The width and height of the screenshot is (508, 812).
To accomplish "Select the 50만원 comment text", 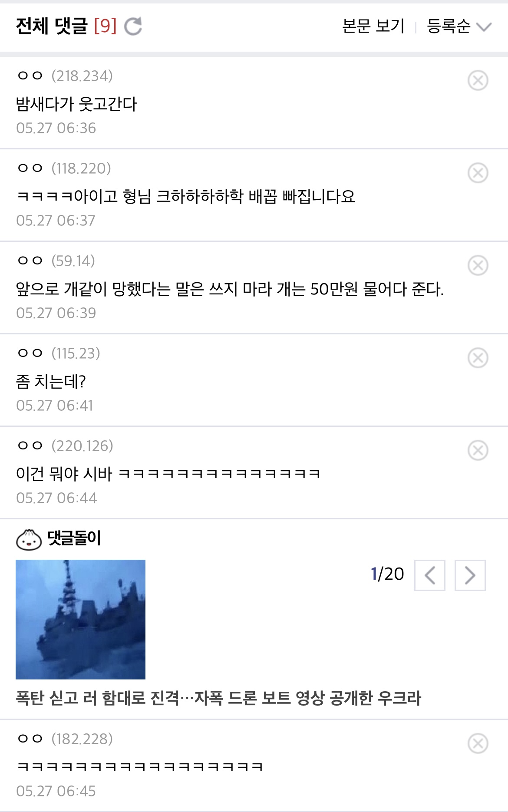I will click(230, 289).
